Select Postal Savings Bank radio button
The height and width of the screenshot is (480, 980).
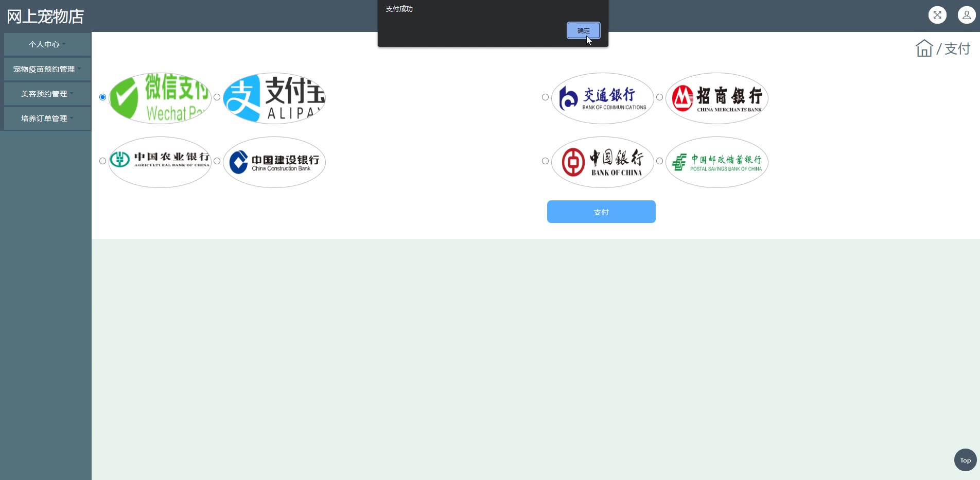pos(660,161)
